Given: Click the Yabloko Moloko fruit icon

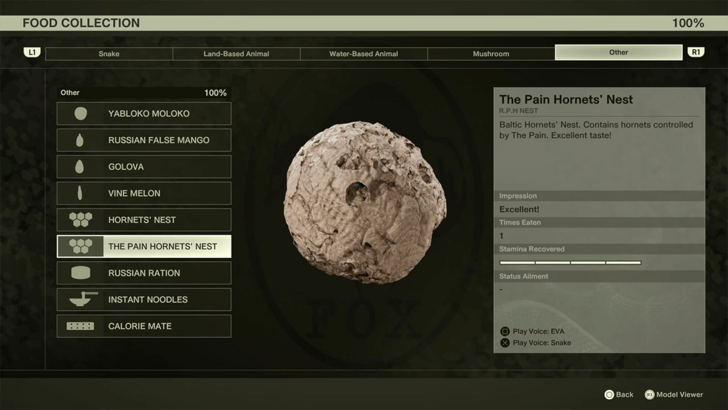Looking at the screenshot, I should coord(80,114).
